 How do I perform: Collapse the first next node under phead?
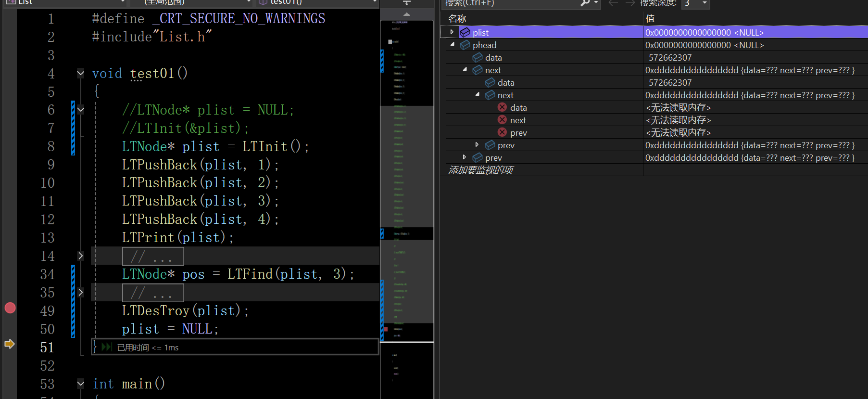(465, 69)
